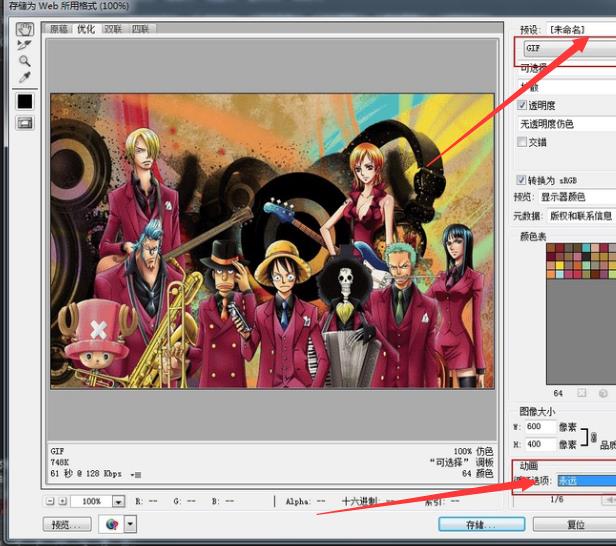Select the Hand tool

click(x=25, y=30)
